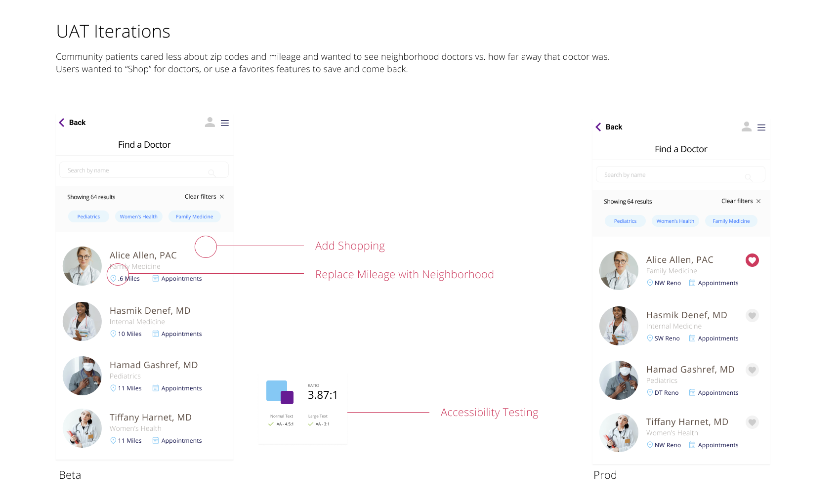840x504 pixels.
Task: Unfavorite Alice Allen using red heart
Action: (x=752, y=260)
